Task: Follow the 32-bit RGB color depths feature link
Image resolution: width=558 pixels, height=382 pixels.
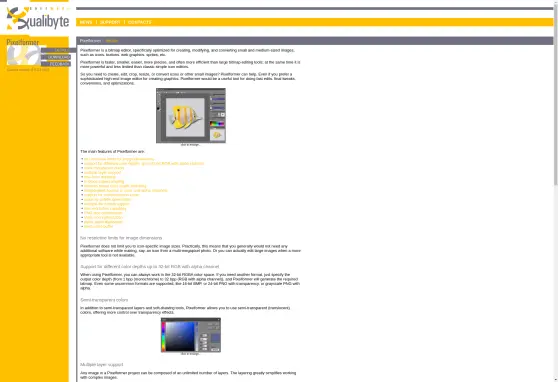Action: pos(144,163)
